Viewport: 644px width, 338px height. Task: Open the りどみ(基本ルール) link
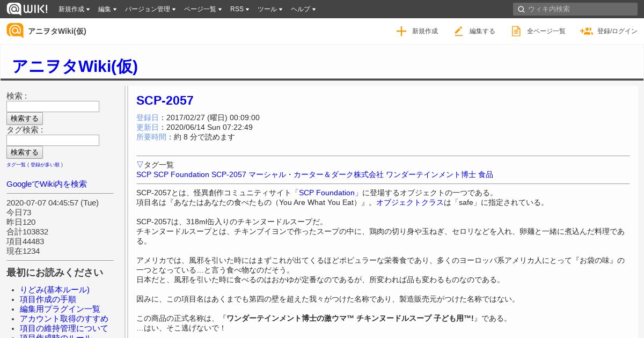coord(55,290)
